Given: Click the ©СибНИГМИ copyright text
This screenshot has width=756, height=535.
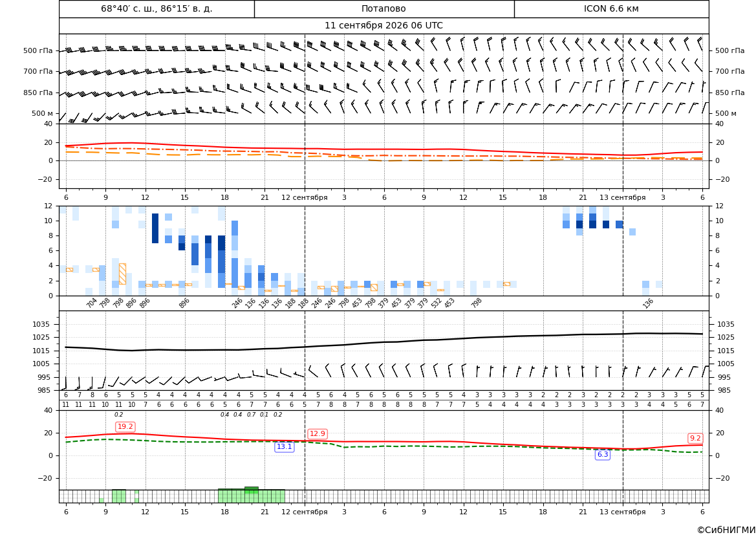Looking at the screenshot, I should click(x=726, y=530).
